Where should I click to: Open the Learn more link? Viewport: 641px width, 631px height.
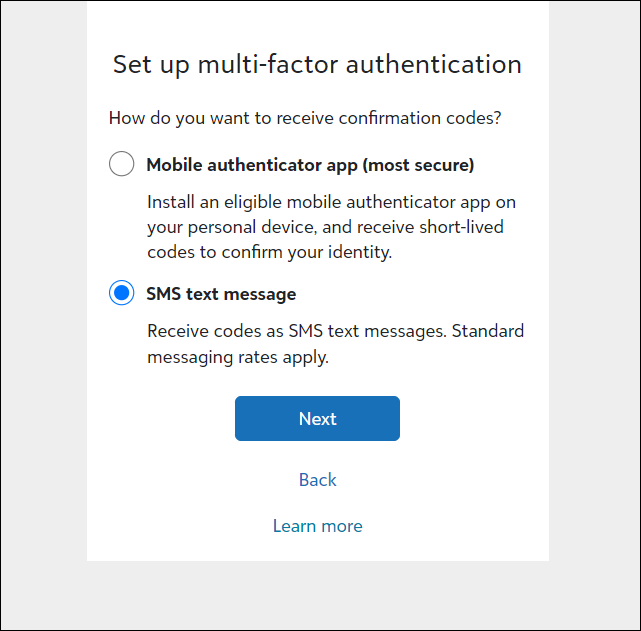(317, 526)
